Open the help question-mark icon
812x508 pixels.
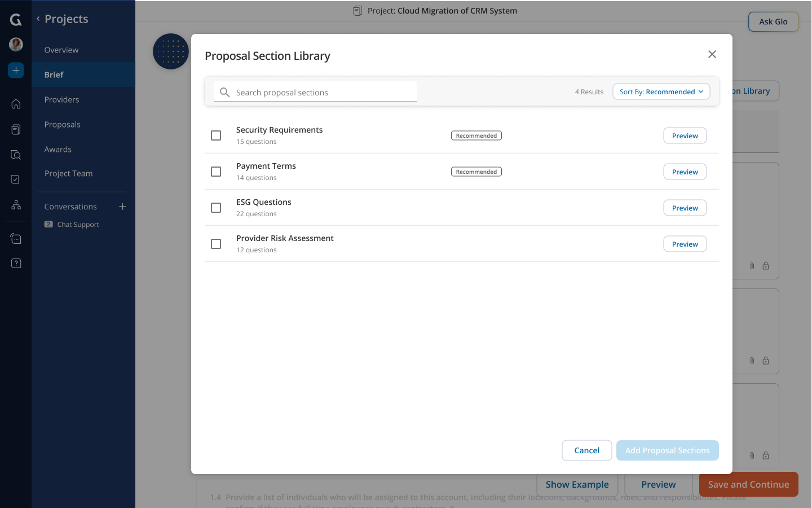coord(15,263)
